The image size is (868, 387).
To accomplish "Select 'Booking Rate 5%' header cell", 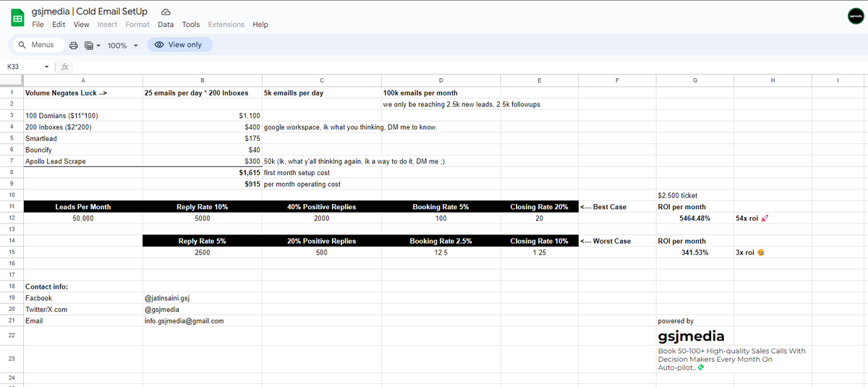I will click(x=441, y=207).
